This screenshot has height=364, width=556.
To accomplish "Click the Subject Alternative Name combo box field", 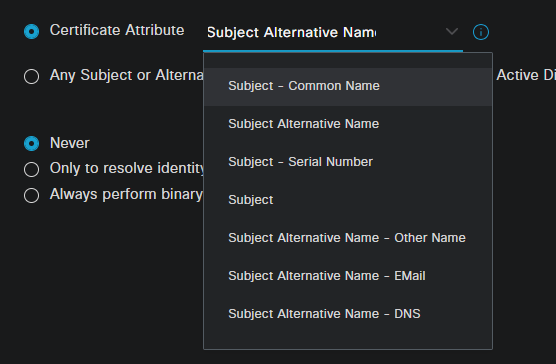I will (x=333, y=33).
